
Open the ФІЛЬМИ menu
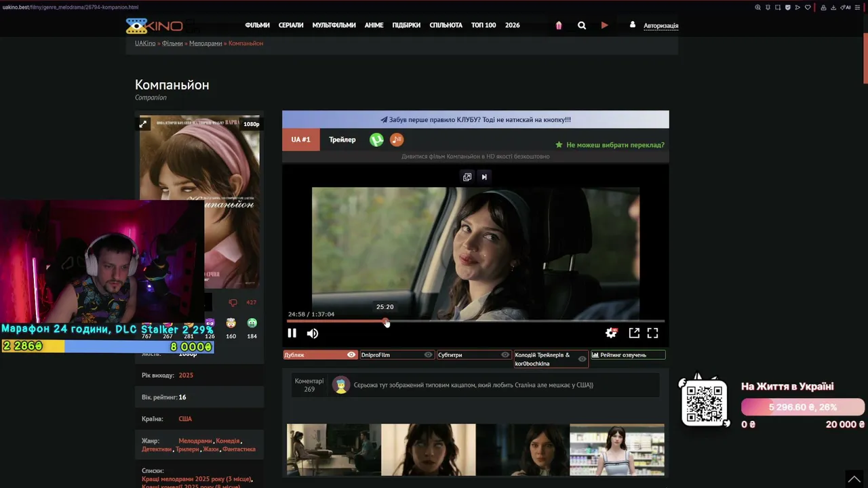(x=258, y=25)
